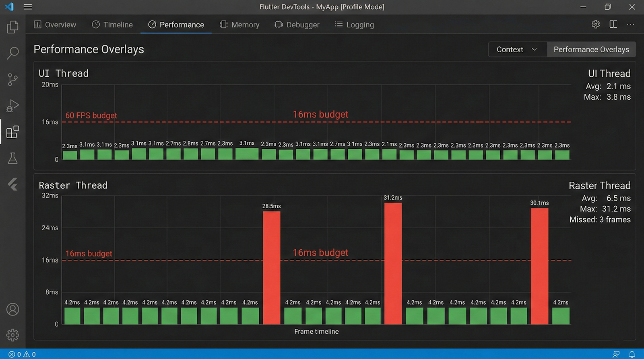Select the Performance tab
644x359 pixels.
click(x=176, y=25)
